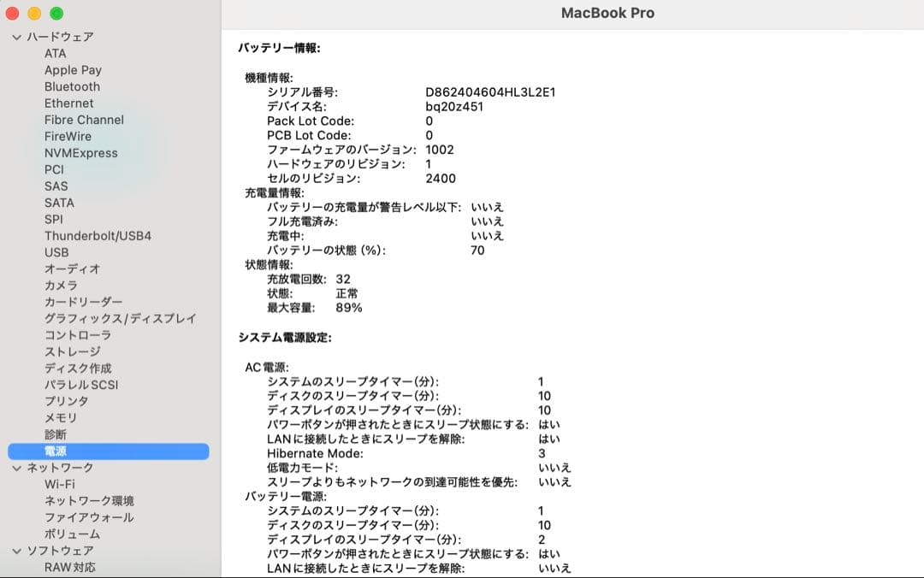Open the Ethernet hardware report
Screen dimensions: 924x578
tap(68, 103)
